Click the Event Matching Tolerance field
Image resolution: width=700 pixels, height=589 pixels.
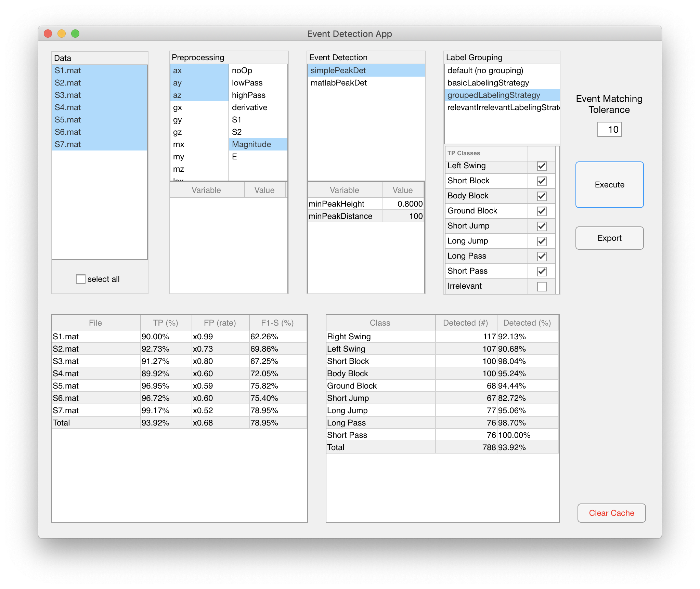tap(609, 130)
